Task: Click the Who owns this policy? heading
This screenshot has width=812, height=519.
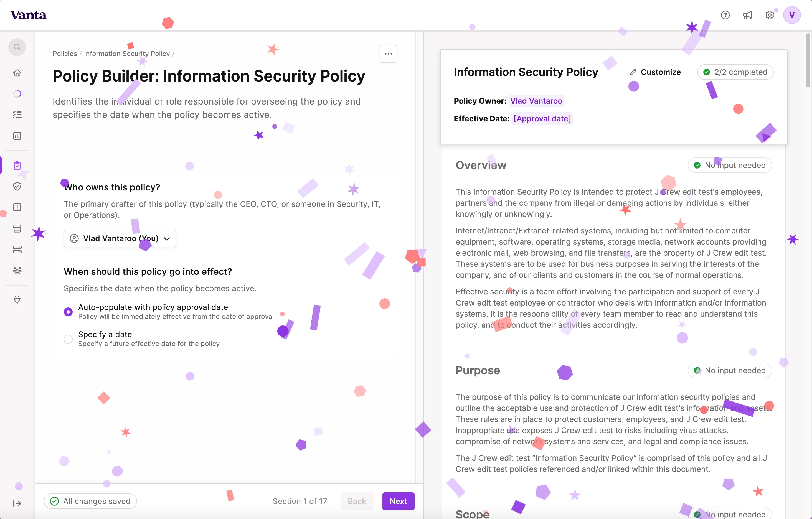Action: click(x=112, y=187)
